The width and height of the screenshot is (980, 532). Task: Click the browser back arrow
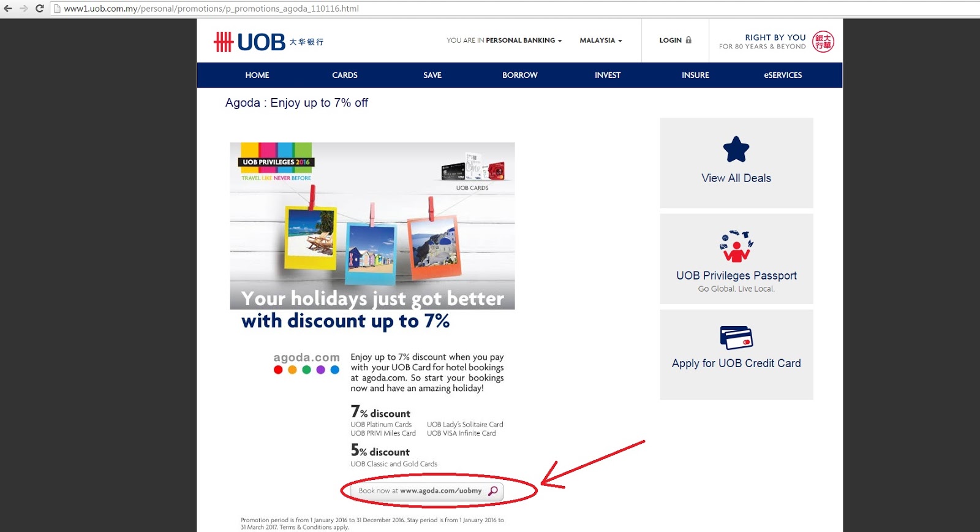(x=7, y=9)
